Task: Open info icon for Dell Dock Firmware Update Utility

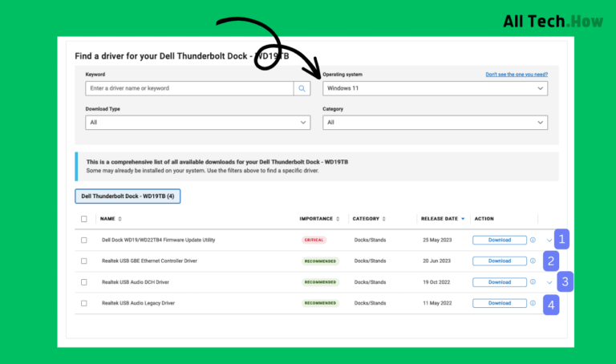Action: click(x=533, y=240)
